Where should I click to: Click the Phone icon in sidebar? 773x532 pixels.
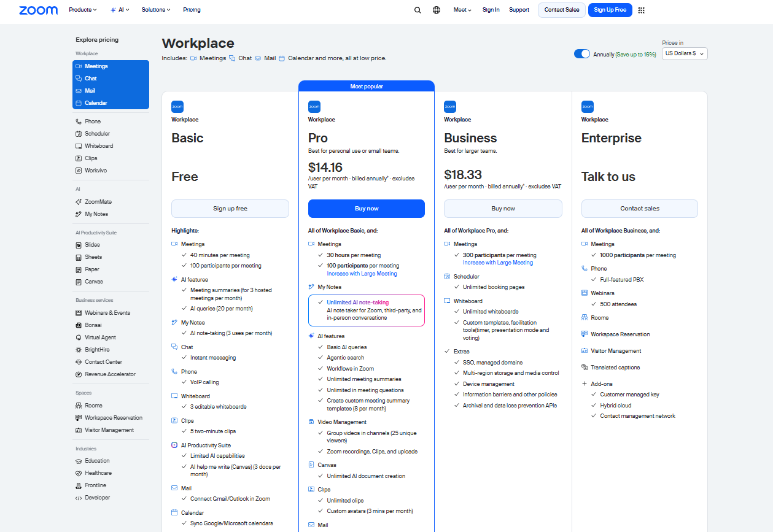click(x=79, y=121)
